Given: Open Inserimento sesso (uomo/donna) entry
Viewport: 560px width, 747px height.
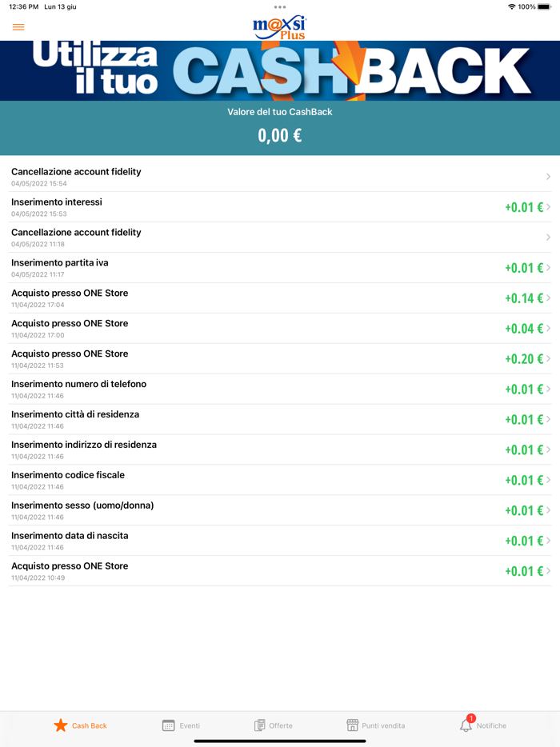Looking at the screenshot, I should point(280,510).
